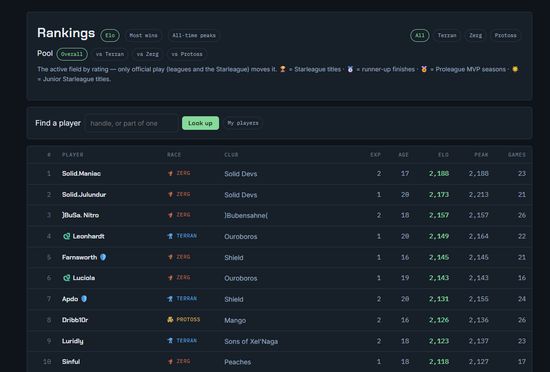Click the Terran race icon for Luridly
The image size is (550, 372).
click(x=170, y=341)
